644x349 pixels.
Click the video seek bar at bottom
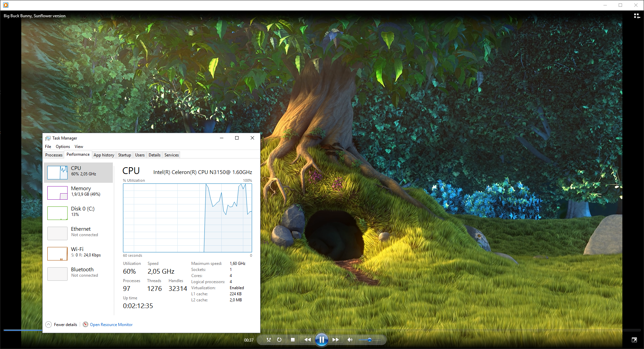tap(322, 330)
